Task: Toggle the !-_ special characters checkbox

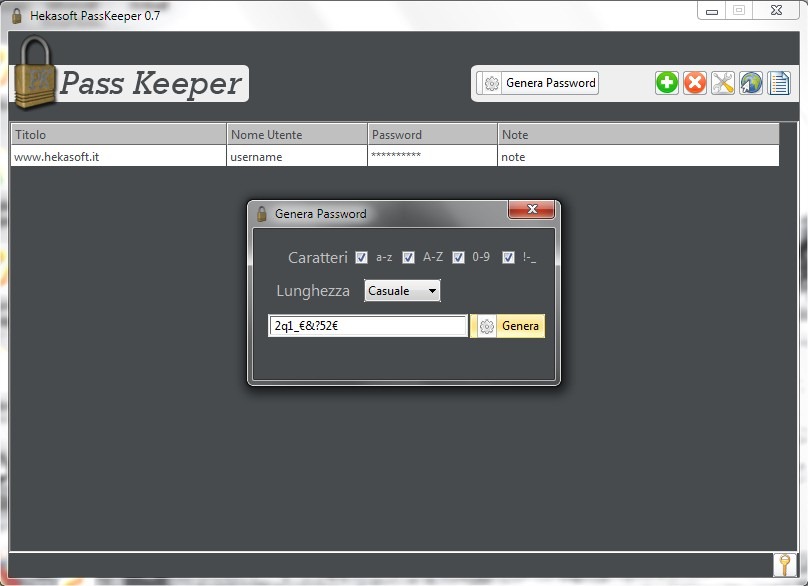Action: coord(508,257)
